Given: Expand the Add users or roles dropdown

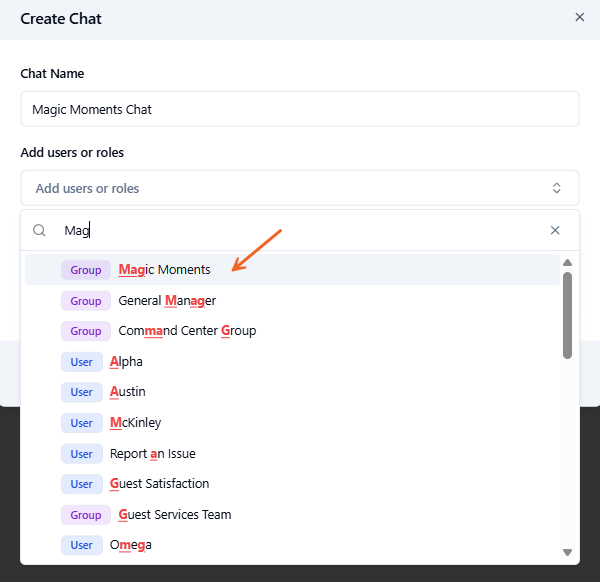Looking at the screenshot, I should (557, 188).
